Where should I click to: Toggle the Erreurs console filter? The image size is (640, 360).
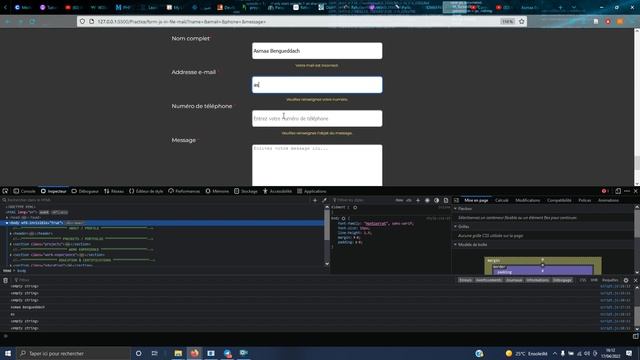(x=465, y=280)
